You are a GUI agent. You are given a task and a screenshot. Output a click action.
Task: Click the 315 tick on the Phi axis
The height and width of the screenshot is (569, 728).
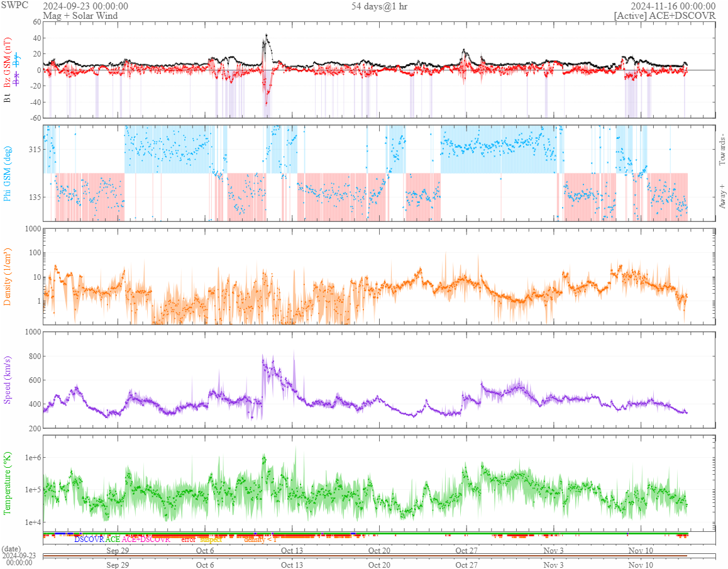click(x=35, y=149)
